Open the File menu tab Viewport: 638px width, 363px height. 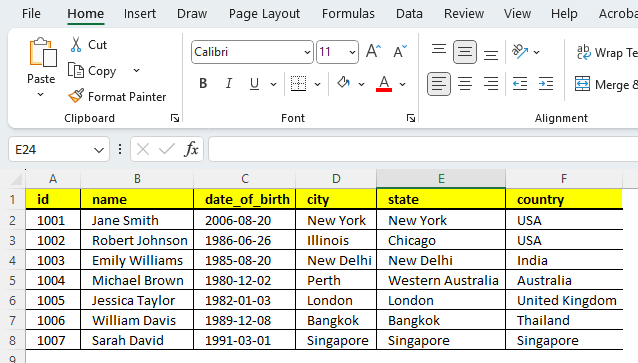(31, 14)
